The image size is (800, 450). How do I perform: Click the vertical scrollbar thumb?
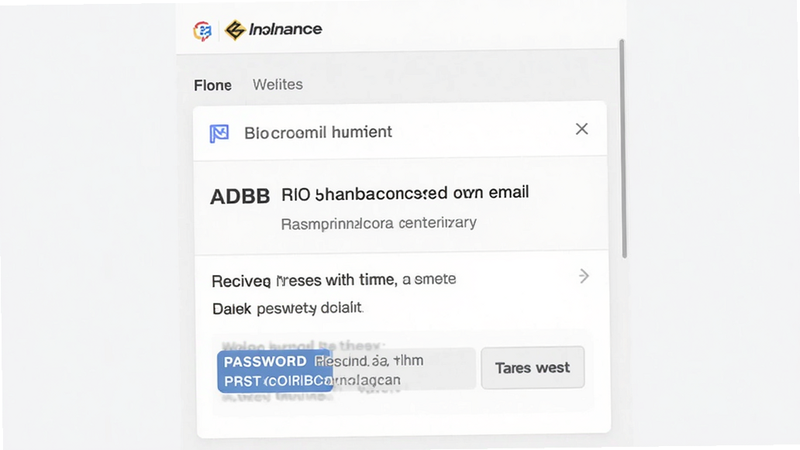click(623, 148)
